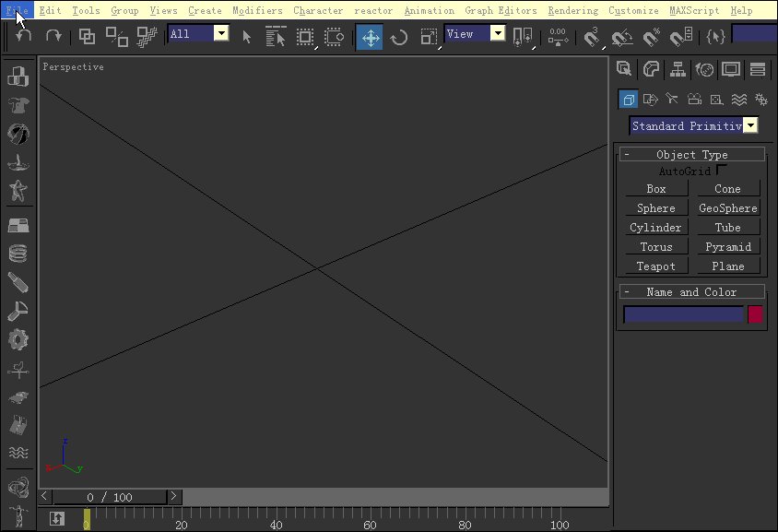Screen dimensions: 778x532
Task: Open the View coordinate system dropdown
Action: (497, 34)
